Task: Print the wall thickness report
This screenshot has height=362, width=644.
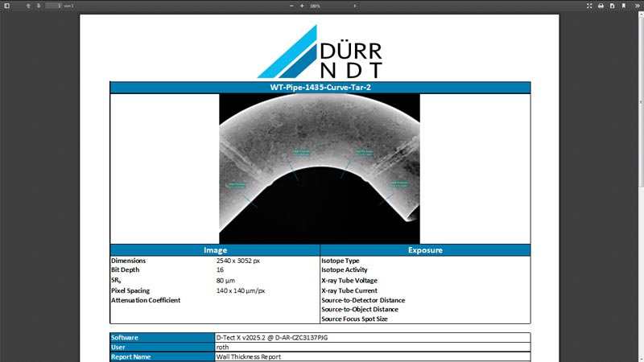Action: click(x=601, y=6)
